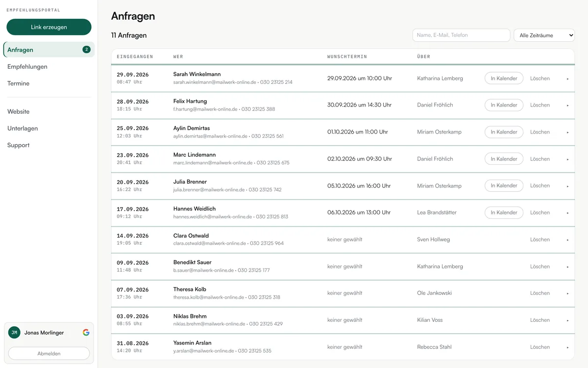Open the Alle Zeiträume dropdown
The width and height of the screenshot is (588, 368).
click(x=544, y=35)
